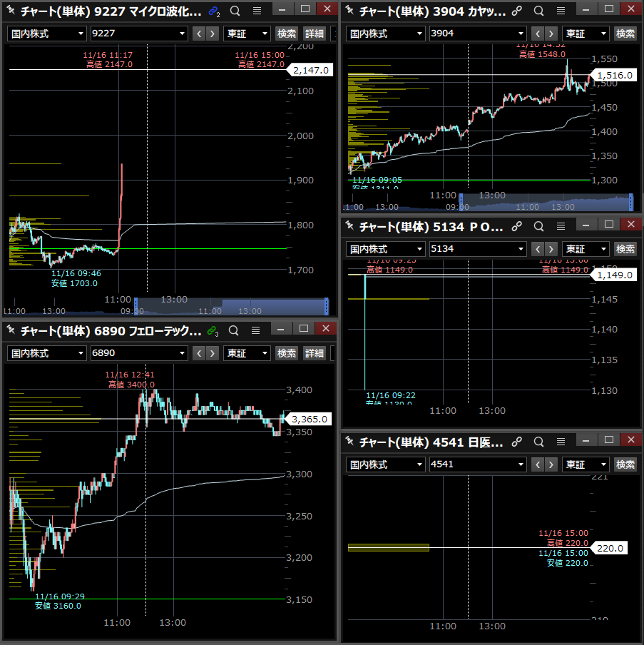The image size is (644, 645).
Task: Click the green link group icon on 6890 chart
Action: pyautogui.click(x=213, y=330)
